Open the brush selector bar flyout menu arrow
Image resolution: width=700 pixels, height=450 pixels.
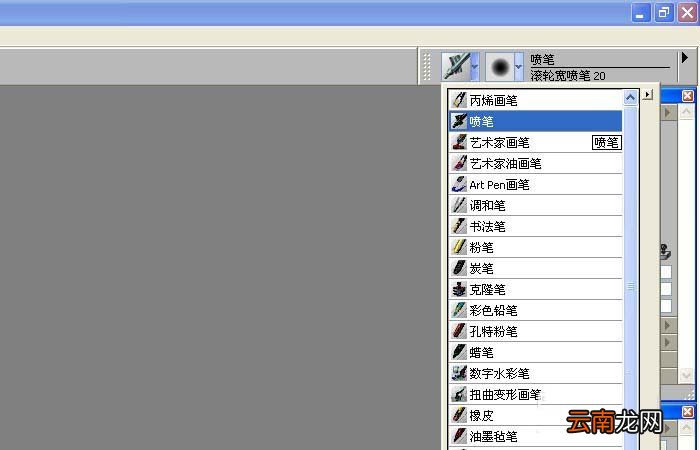coord(685,58)
